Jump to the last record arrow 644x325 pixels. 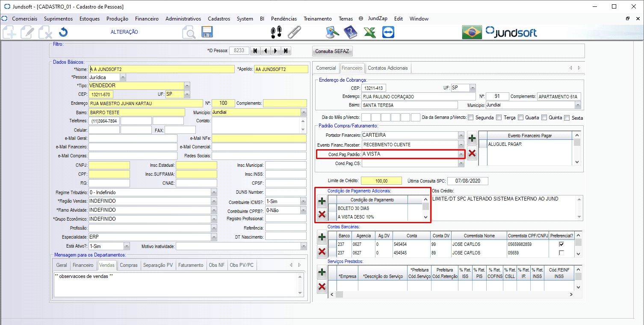coord(286,51)
